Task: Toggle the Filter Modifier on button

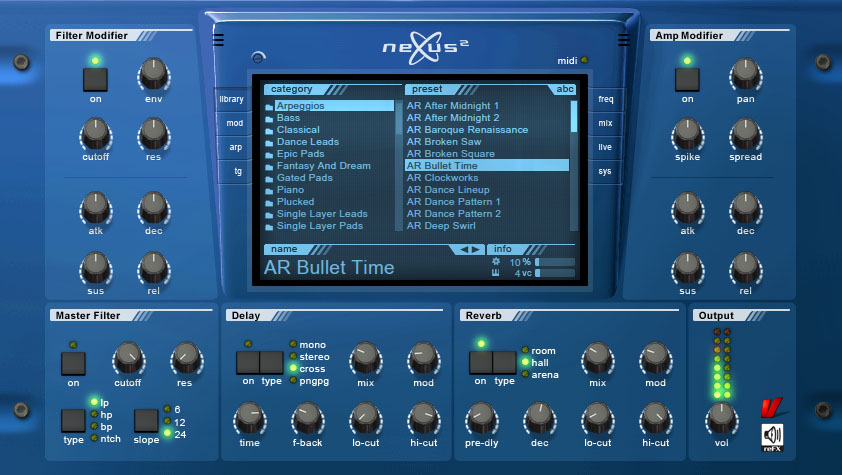Action: [x=95, y=80]
